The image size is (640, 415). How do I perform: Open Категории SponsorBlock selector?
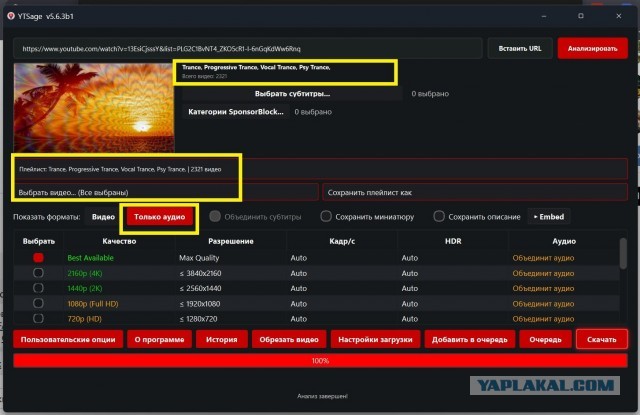tap(236, 112)
